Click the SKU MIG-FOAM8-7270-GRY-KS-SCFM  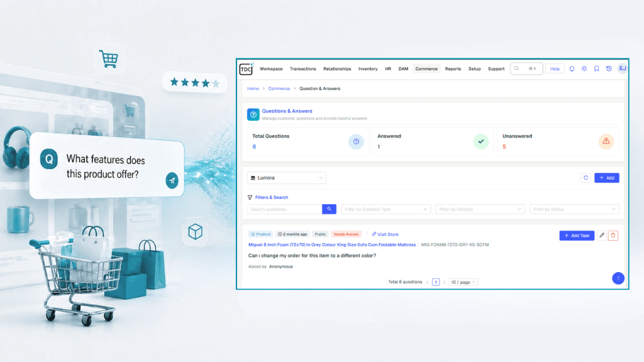[x=455, y=244]
